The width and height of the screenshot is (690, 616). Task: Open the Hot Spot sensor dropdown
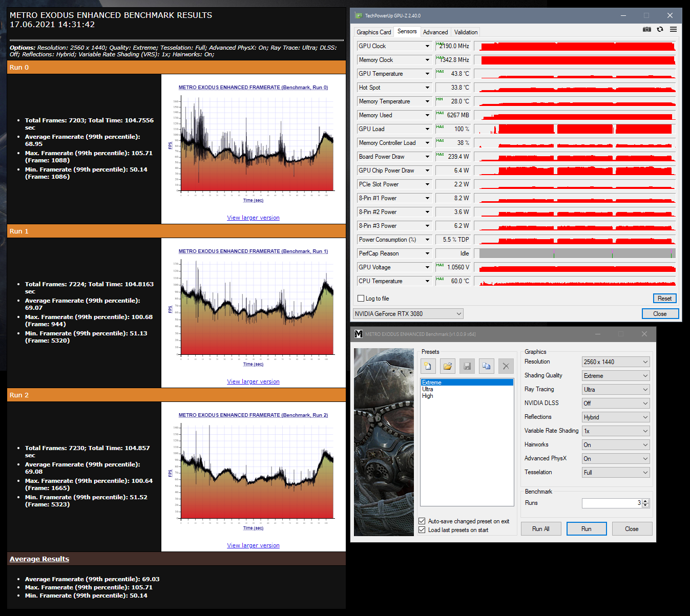[427, 88]
